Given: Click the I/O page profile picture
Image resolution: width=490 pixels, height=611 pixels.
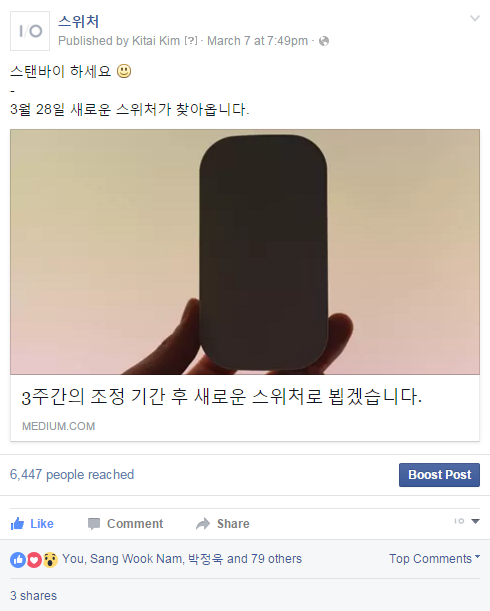Looking at the screenshot, I should (30, 31).
